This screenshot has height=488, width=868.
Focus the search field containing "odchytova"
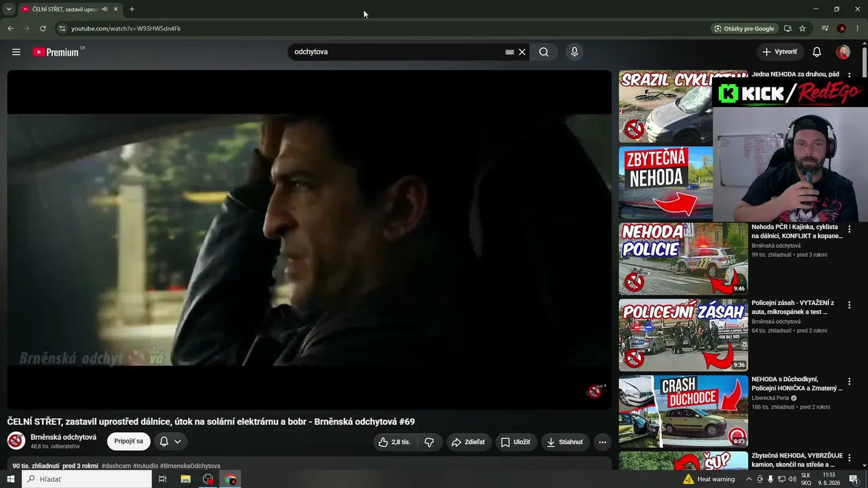397,52
